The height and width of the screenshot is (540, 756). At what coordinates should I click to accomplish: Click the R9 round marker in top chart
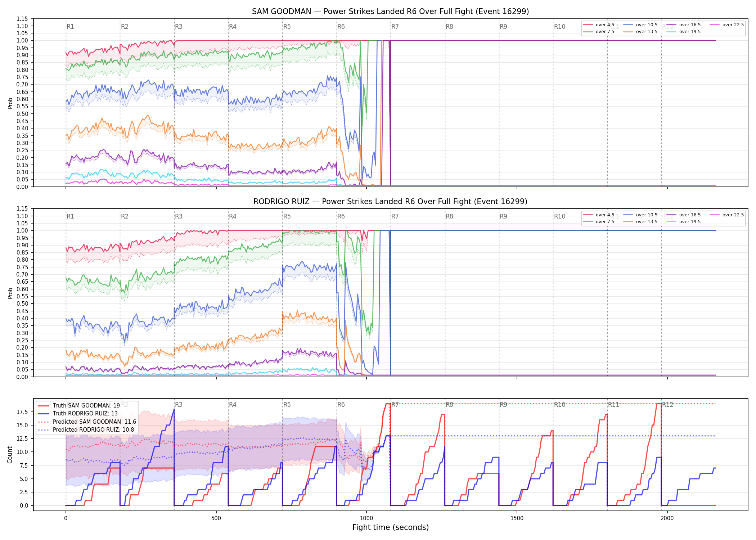pos(503,27)
